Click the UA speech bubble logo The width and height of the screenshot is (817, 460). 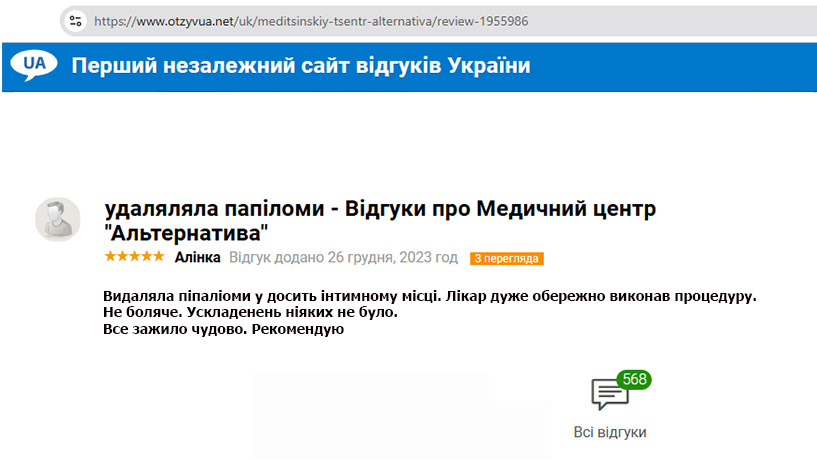(34, 65)
